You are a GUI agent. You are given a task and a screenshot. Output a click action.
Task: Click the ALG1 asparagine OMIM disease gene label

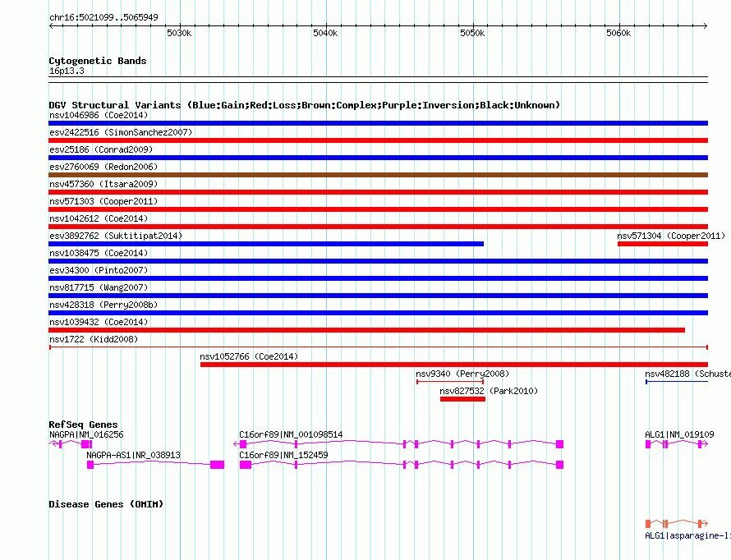point(687,535)
